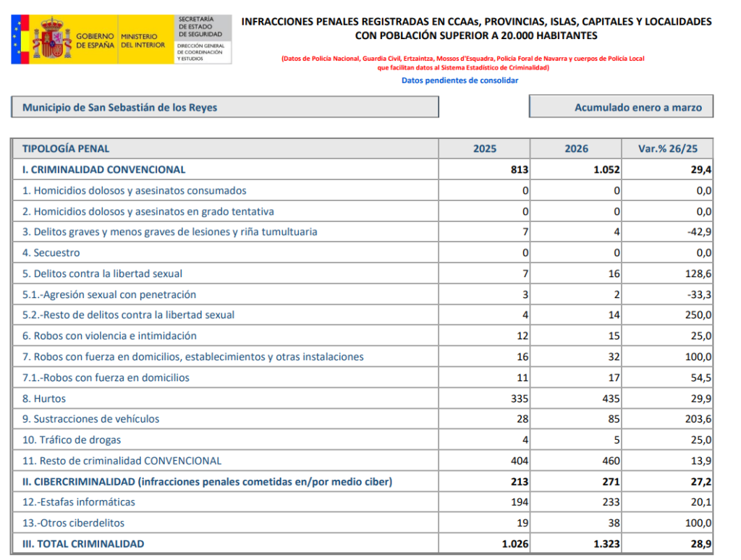Select '12.-Estafas informáticas' label
Image resolution: width=741 pixels, height=560 pixels.
click(x=78, y=502)
